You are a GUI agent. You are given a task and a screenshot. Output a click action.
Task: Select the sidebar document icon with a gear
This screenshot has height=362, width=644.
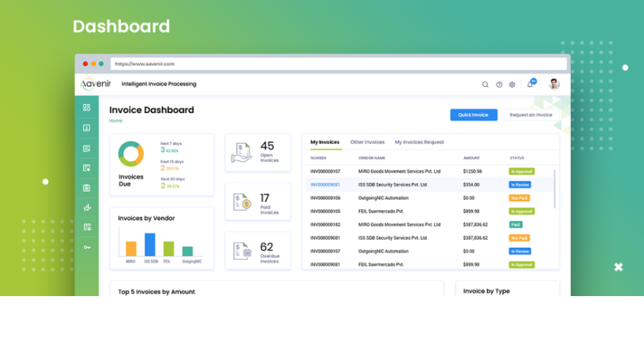87,227
